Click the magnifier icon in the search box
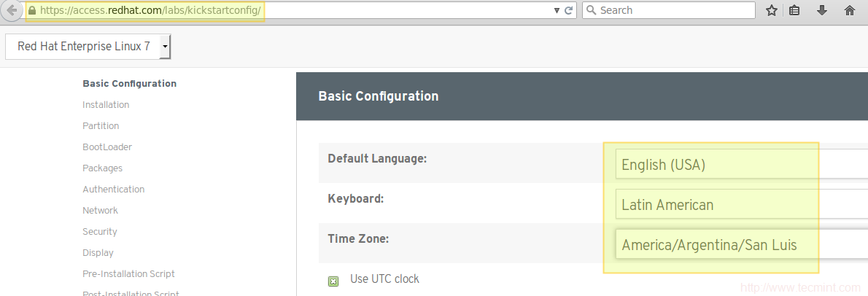This screenshot has width=868, height=296. 591,11
